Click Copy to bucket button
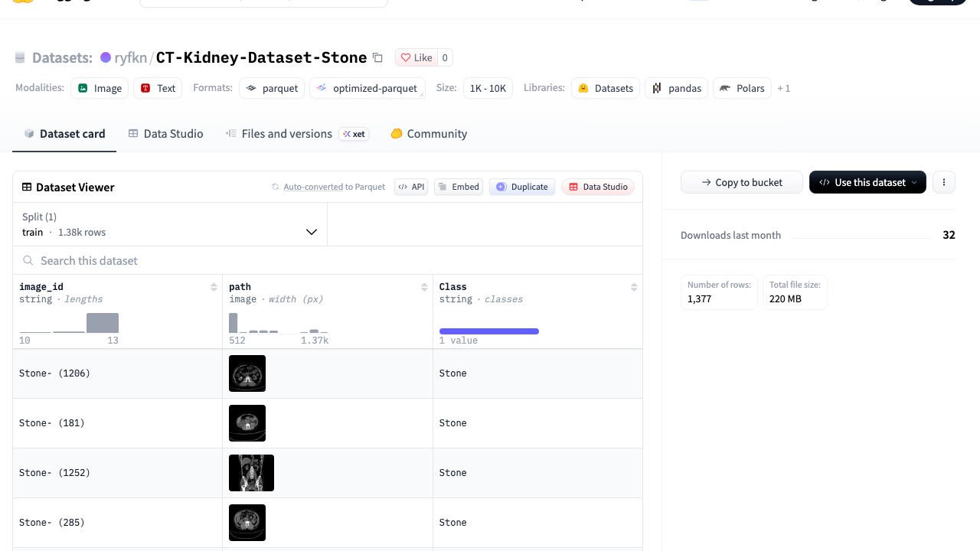Viewport: 980px width, 551px height. tap(742, 182)
